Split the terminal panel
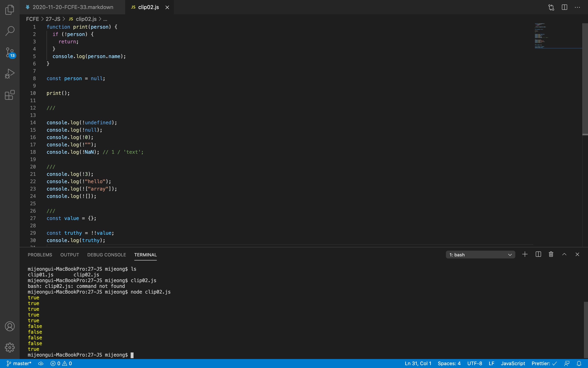Image resolution: width=588 pixels, height=368 pixels. pos(538,254)
